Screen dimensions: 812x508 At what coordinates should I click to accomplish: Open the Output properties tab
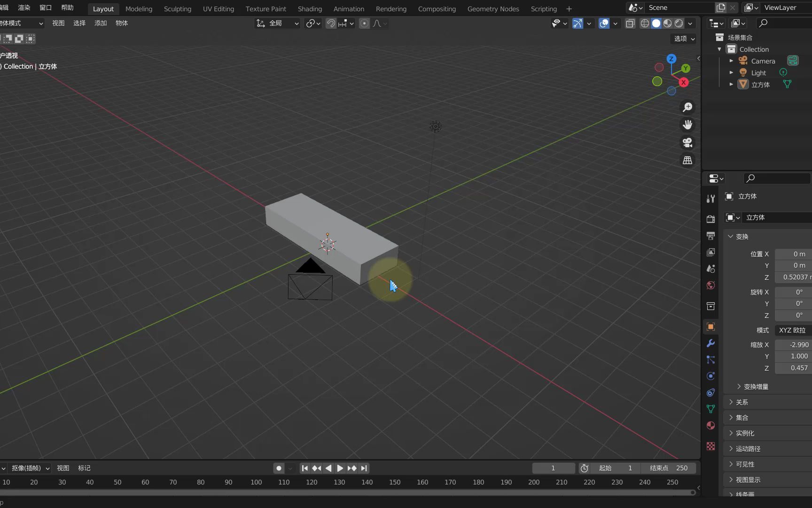(710, 235)
